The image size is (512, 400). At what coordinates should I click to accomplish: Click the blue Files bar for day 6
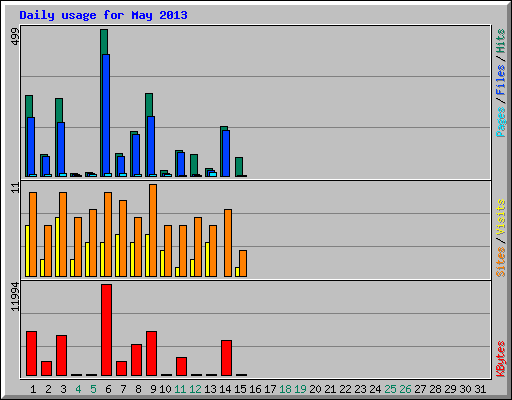coord(106,115)
